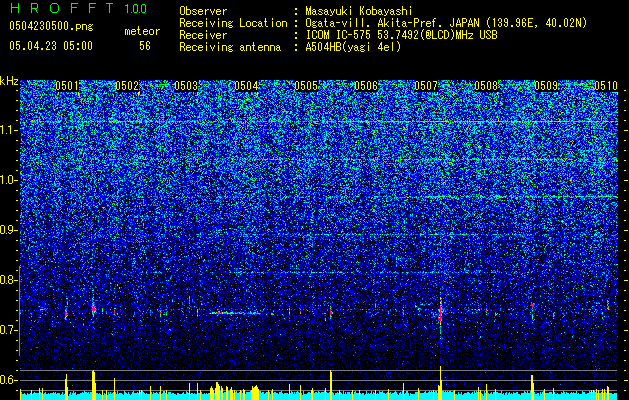The image size is (629, 400).
Task: Select the ICOM IC-575 receiver text
Action: [x=401, y=35]
